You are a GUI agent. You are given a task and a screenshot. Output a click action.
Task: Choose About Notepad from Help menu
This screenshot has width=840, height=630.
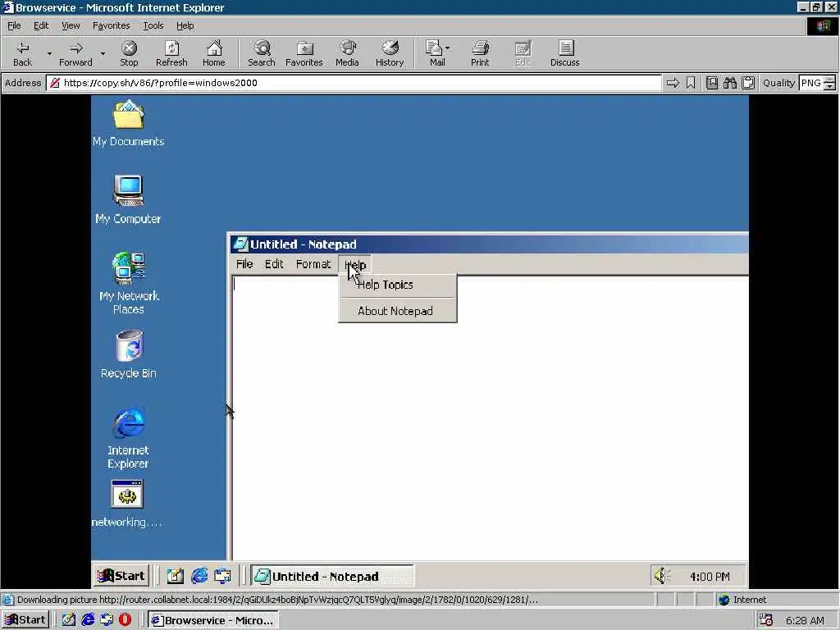click(x=398, y=311)
